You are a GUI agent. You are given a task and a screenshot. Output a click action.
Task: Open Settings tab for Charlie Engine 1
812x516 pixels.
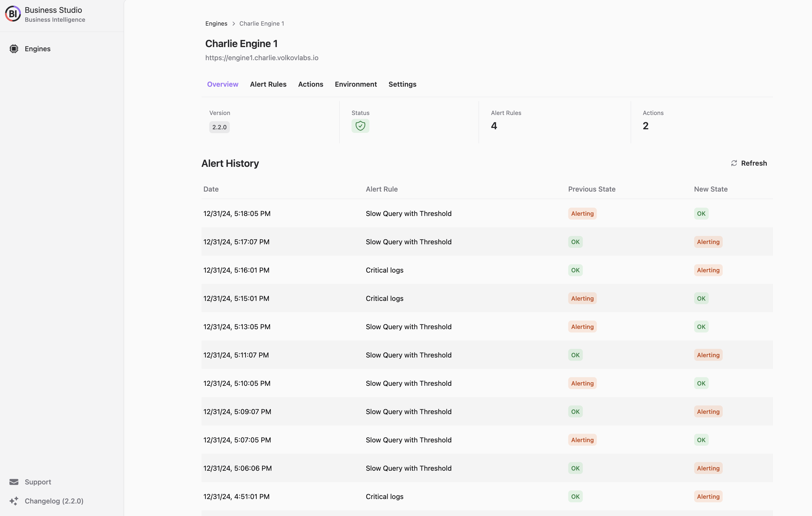click(x=402, y=84)
